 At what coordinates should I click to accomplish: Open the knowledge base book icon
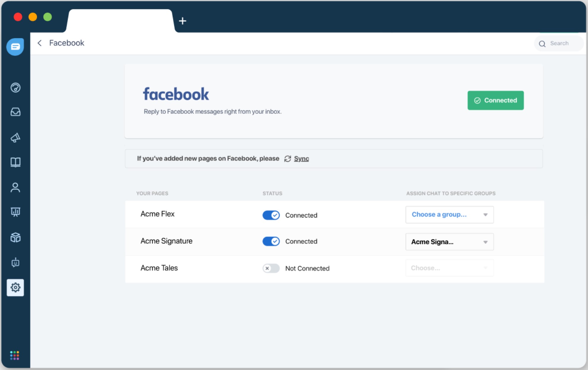coord(15,162)
